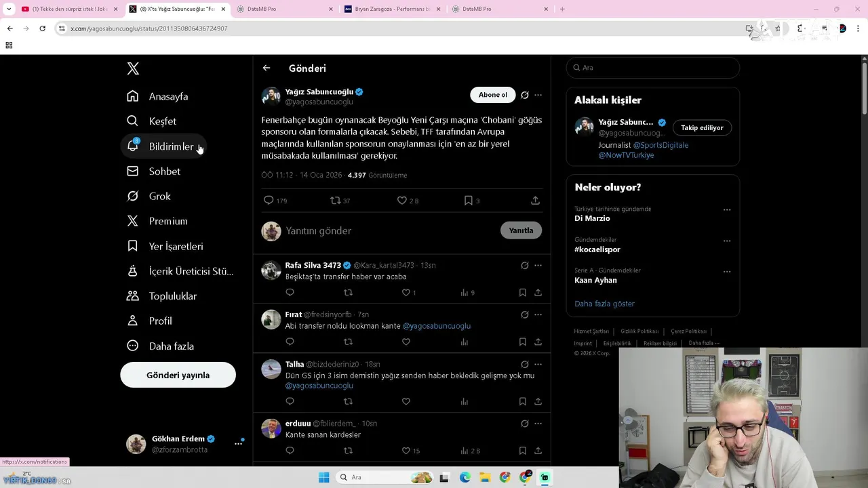868x488 pixels.
Task: Click Yanıtla button
Action: click(x=521, y=230)
